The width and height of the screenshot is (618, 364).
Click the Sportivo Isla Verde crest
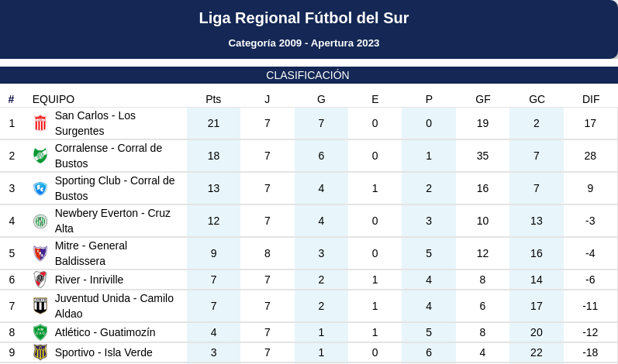(40, 352)
